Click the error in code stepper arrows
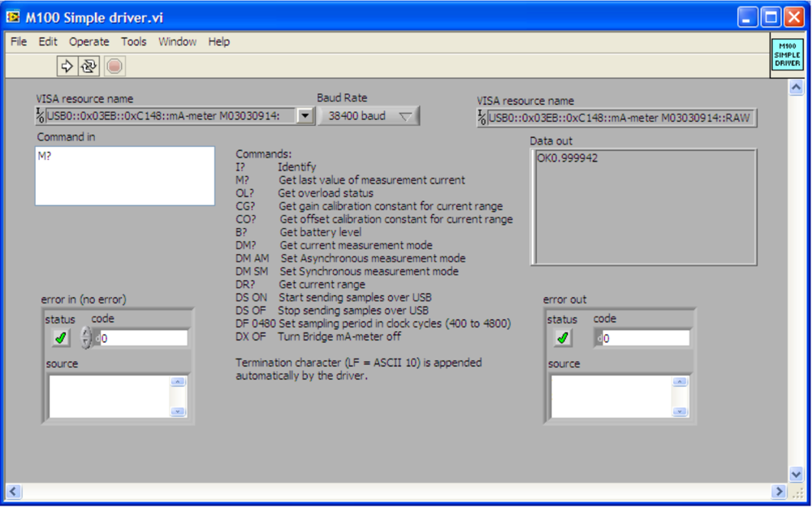The height and width of the screenshot is (508, 812). click(x=85, y=338)
